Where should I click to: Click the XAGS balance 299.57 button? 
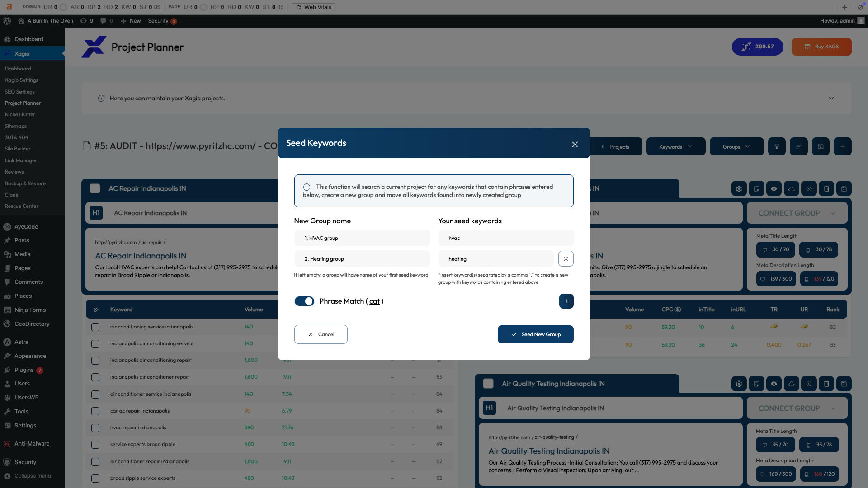coord(757,47)
